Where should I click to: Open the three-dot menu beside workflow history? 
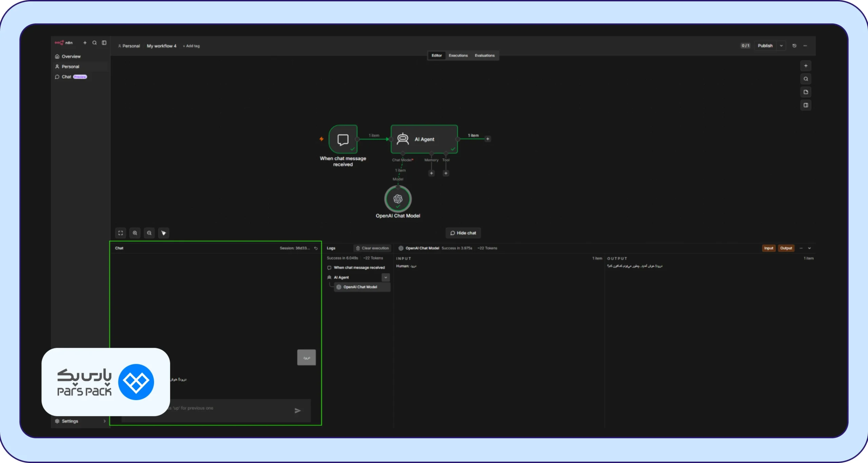[x=805, y=46]
